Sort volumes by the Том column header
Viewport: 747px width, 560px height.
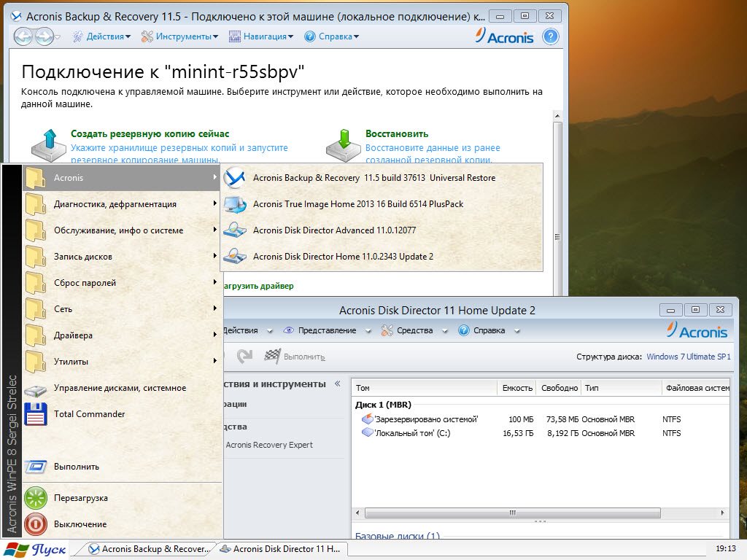tap(424, 388)
